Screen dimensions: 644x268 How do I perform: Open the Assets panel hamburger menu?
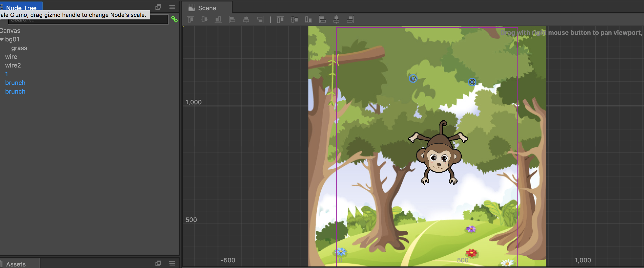click(172, 263)
